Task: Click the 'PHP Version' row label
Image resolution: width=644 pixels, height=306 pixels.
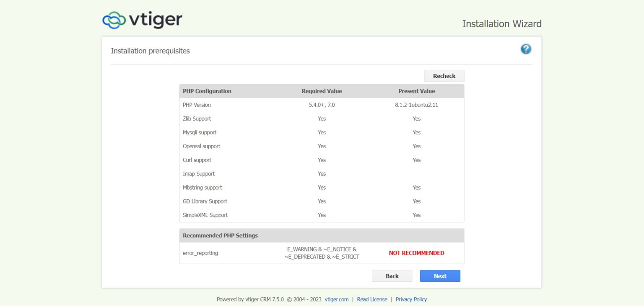Action: (x=197, y=105)
